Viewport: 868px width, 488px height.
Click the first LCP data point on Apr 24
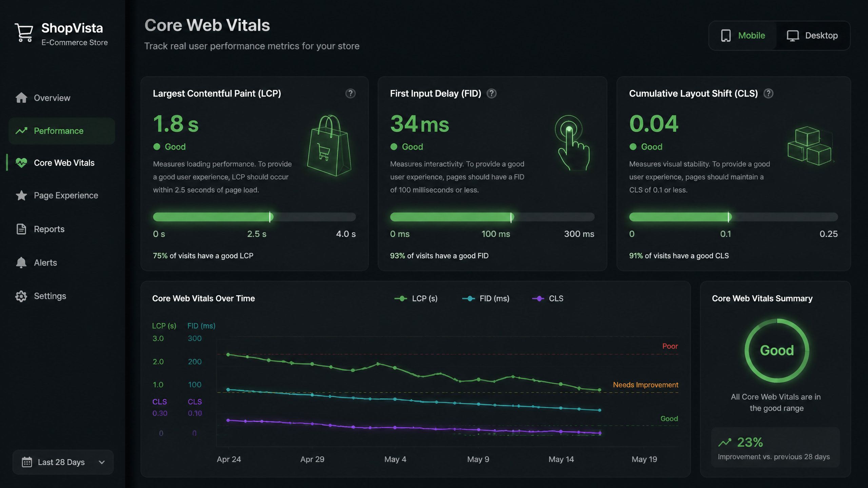[228, 354]
